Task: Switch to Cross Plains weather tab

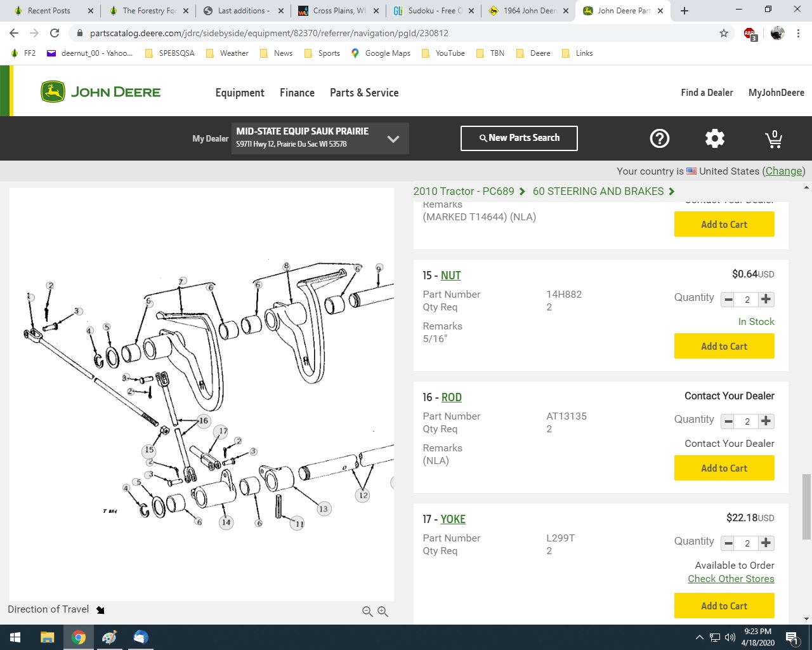Action: pos(339,11)
